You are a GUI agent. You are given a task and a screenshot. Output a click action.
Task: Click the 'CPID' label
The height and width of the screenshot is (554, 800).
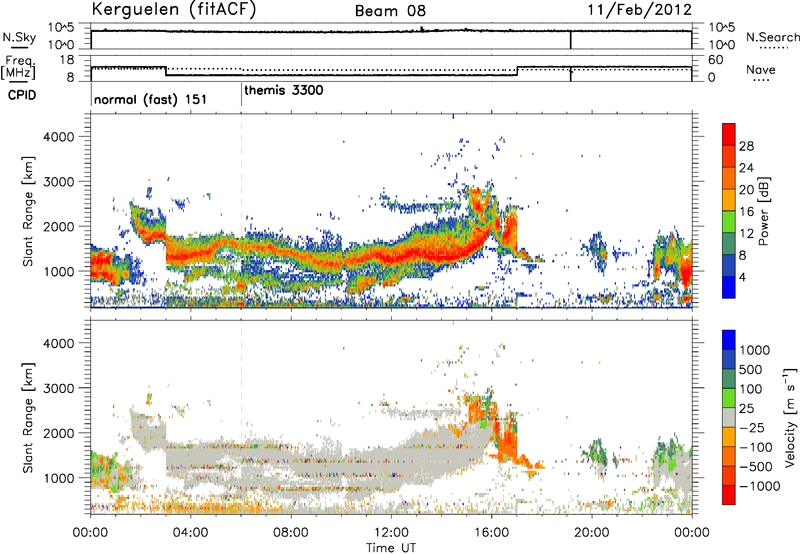pyautogui.click(x=22, y=95)
